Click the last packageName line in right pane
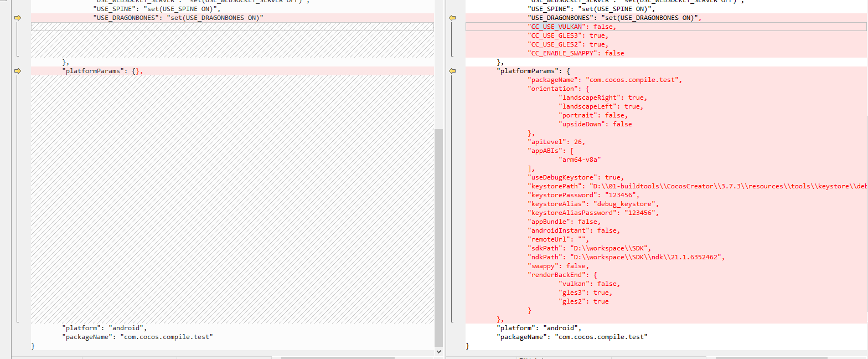 572,337
